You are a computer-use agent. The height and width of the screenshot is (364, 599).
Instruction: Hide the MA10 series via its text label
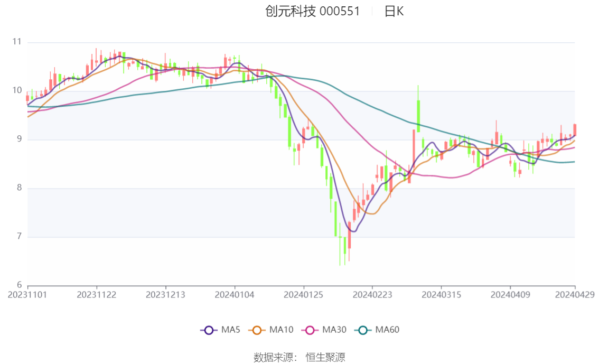281,330
